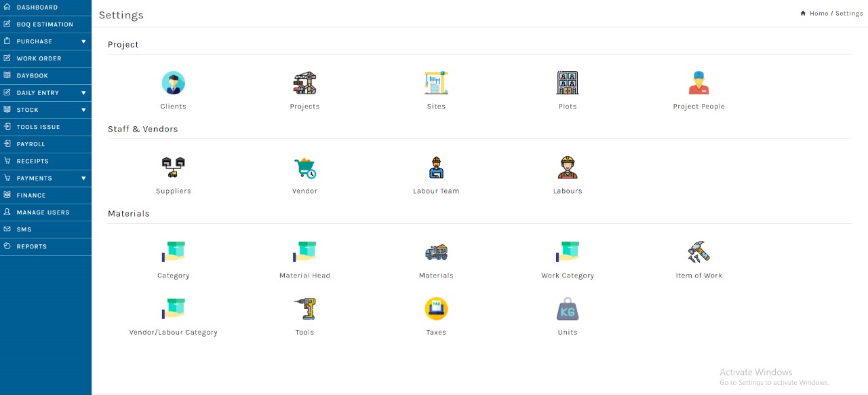Image resolution: width=868 pixels, height=395 pixels.
Task: Open the Item of Work hammer icon
Action: (698, 252)
